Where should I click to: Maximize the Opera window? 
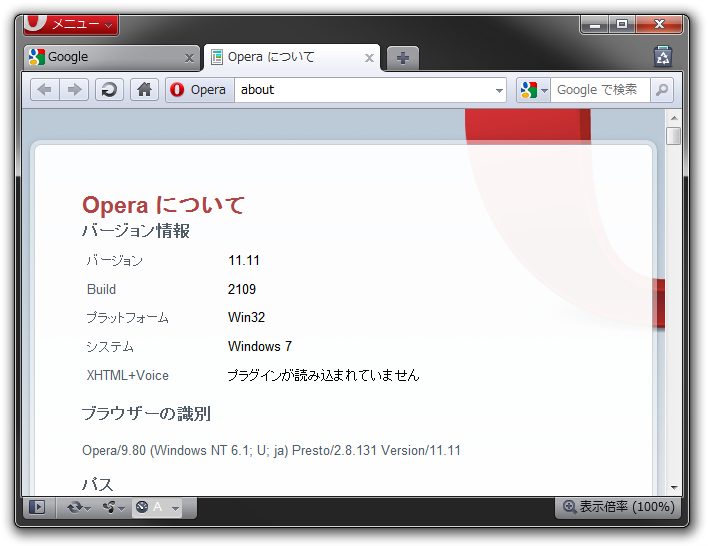(622, 24)
